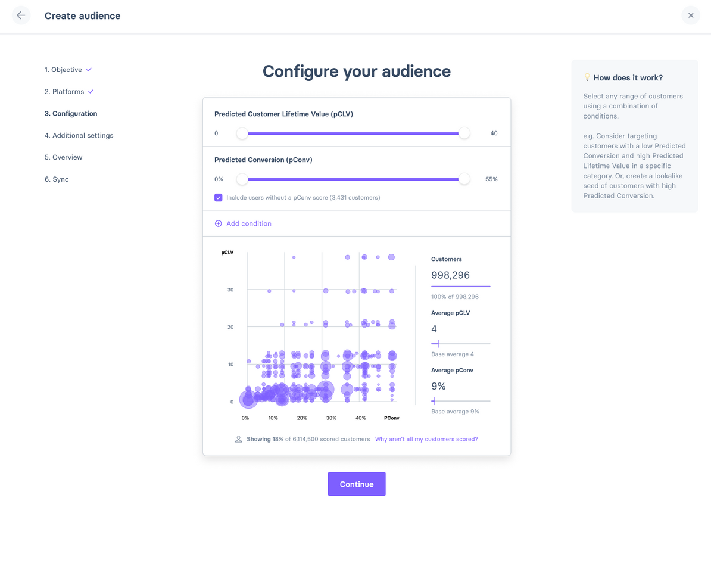Click the Add condition link

(248, 223)
